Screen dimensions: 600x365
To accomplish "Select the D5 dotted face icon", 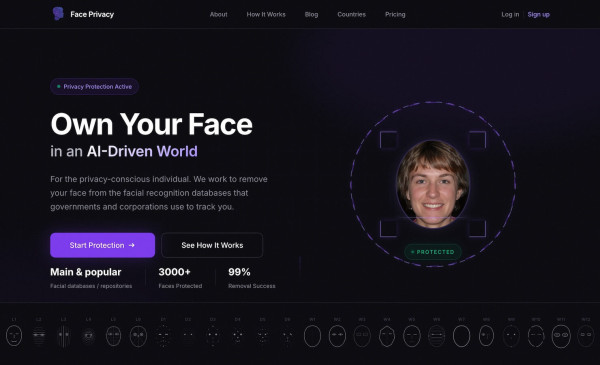I will 262,336.
